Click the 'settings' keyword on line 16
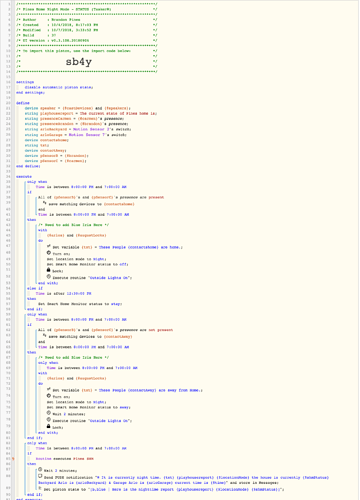The image size is (360, 500). tap(25, 82)
